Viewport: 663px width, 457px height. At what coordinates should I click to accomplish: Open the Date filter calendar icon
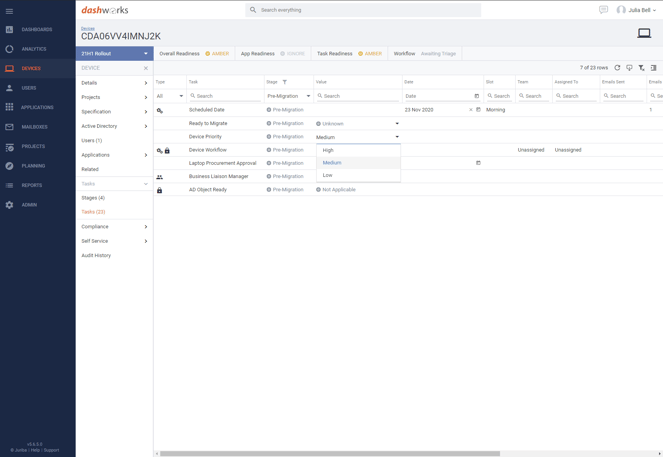pyautogui.click(x=477, y=96)
